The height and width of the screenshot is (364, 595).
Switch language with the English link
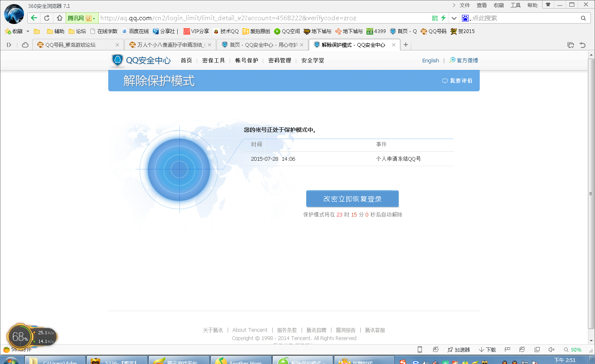click(431, 60)
